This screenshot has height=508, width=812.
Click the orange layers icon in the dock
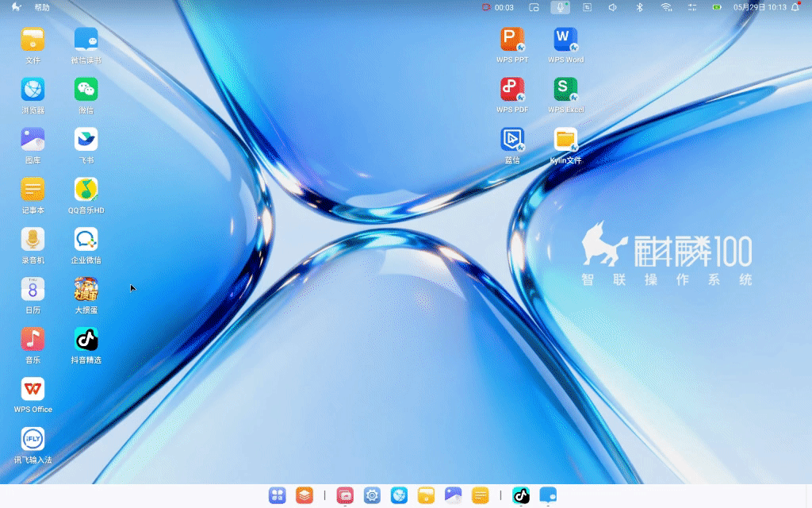304,495
